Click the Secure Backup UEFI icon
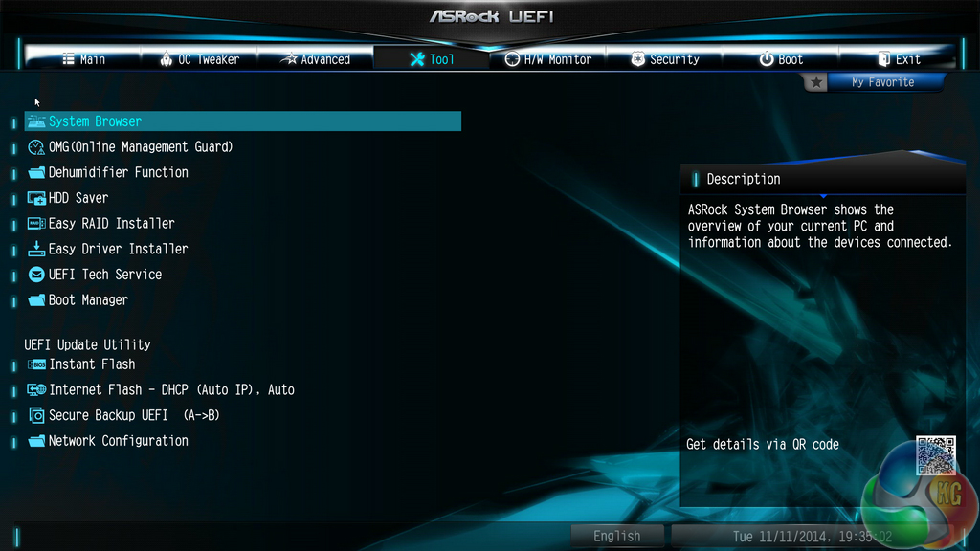The height and width of the screenshot is (551, 980). point(36,415)
